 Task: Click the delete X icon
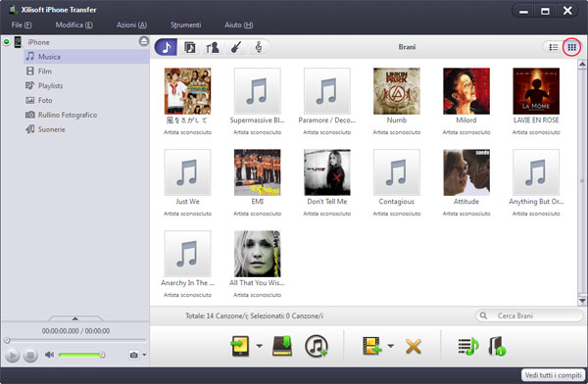pyautogui.click(x=414, y=347)
